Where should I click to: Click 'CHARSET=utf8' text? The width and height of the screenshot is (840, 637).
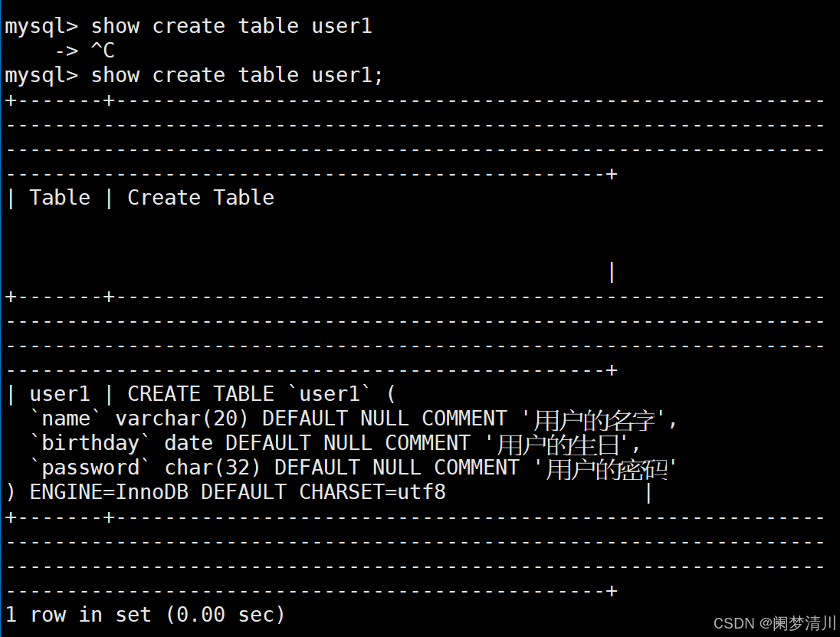[372, 492]
